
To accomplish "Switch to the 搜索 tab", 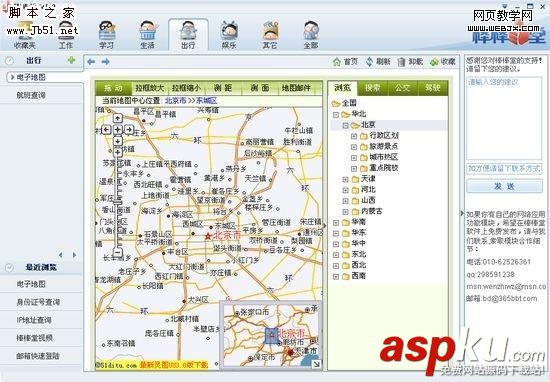I will click(373, 88).
